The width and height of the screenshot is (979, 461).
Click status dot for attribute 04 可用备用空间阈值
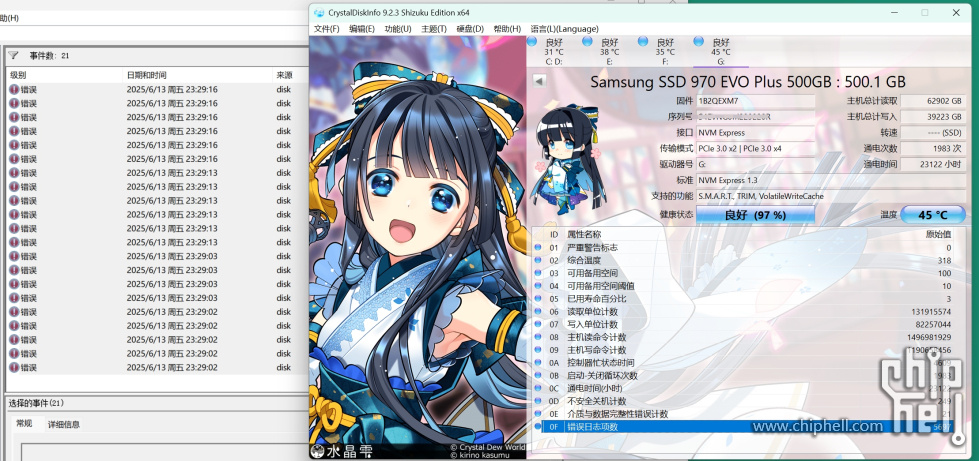[x=538, y=286]
